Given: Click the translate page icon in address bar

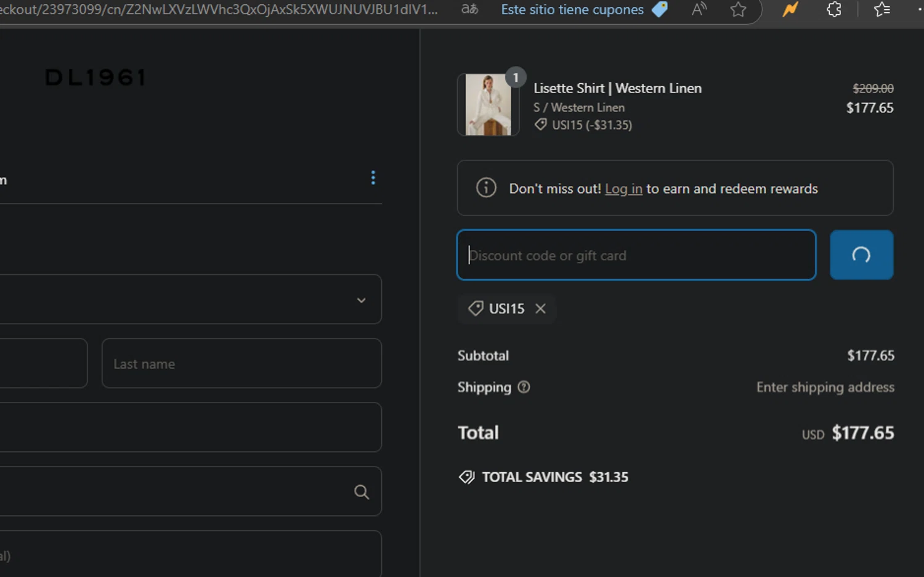Looking at the screenshot, I should click(469, 9).
